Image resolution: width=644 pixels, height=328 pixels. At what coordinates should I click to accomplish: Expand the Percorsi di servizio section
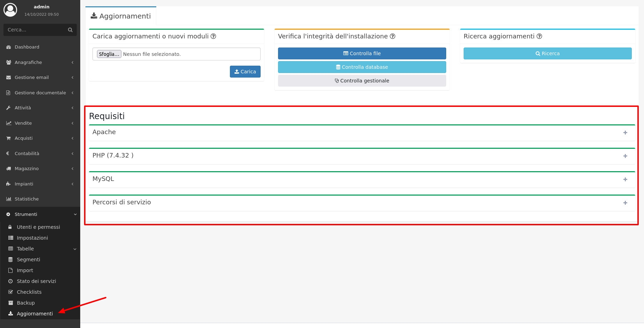[x=625, y=203]
